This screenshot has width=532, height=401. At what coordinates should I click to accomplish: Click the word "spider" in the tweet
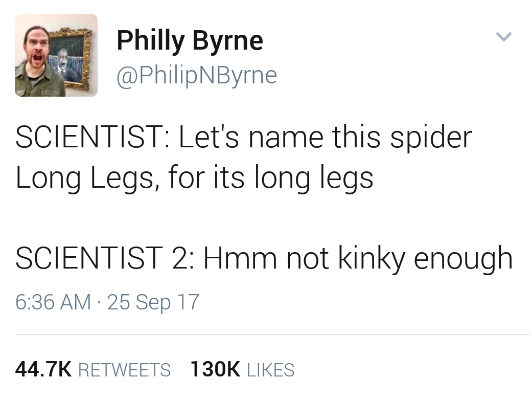tap(431, 137)
